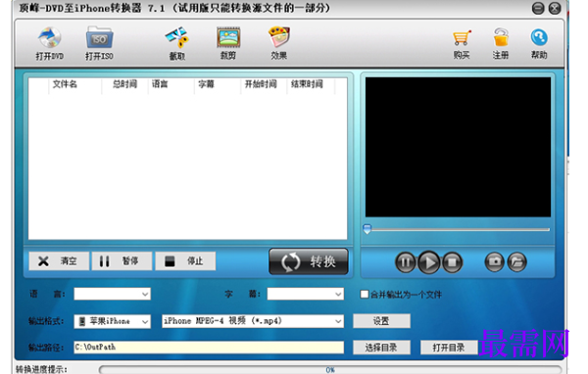Image resolution: width=588 pixels, height=374 pixels.
Task: Open 注册 registration lock icon
Action: point(501,43)
